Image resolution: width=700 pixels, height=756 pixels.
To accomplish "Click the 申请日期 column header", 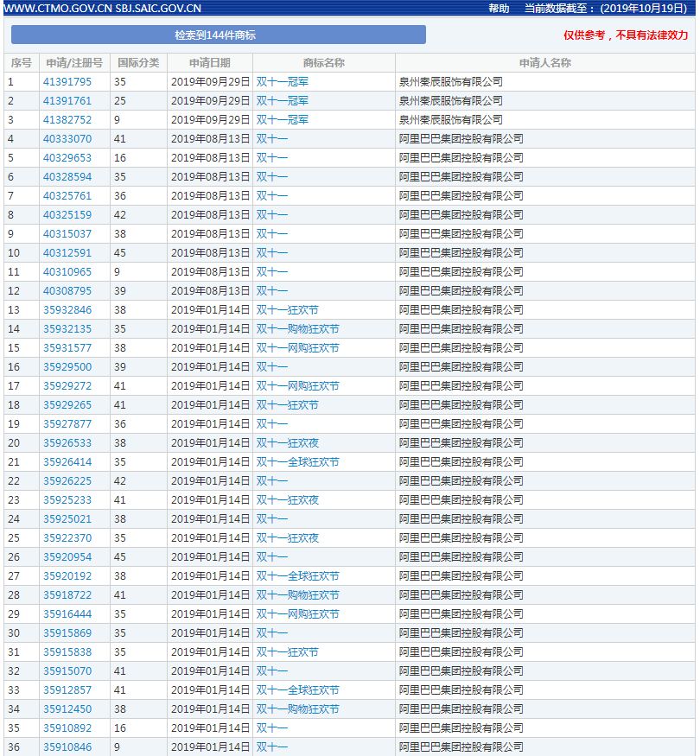I will click(210, 63).
